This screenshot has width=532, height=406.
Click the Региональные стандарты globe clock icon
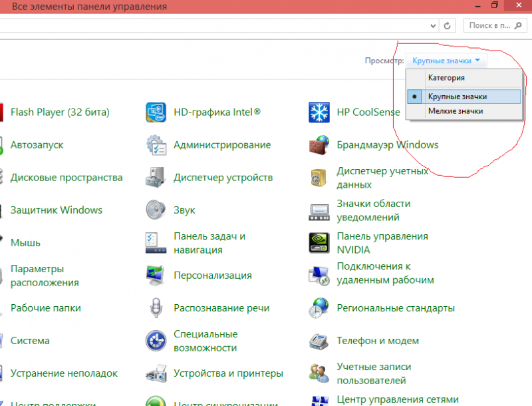319,308
